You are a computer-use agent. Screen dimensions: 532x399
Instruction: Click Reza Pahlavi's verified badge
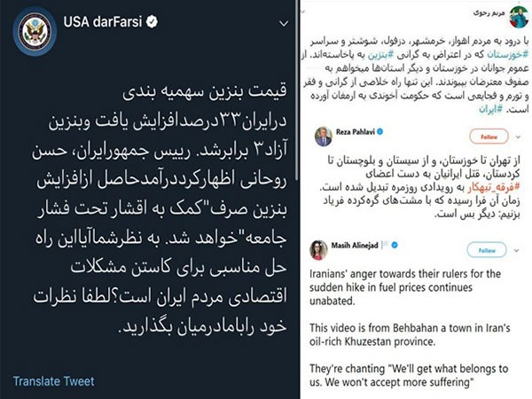(x=380, y=131)
